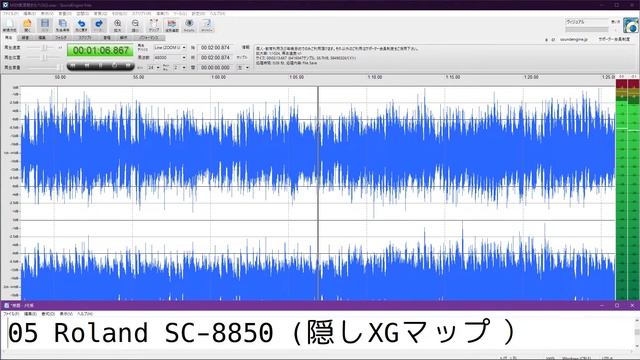640x360 pixels.
Task: Click the Notepad text 05 Roland SC-8850
Action: click(140, 333)
